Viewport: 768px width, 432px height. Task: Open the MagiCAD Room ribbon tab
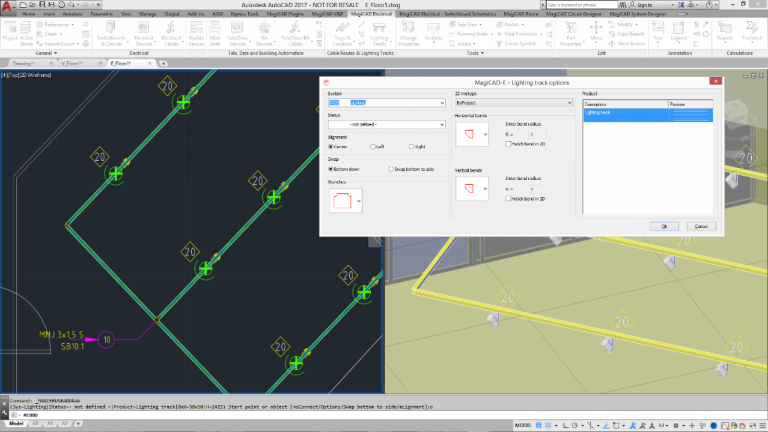click(521, 14)
